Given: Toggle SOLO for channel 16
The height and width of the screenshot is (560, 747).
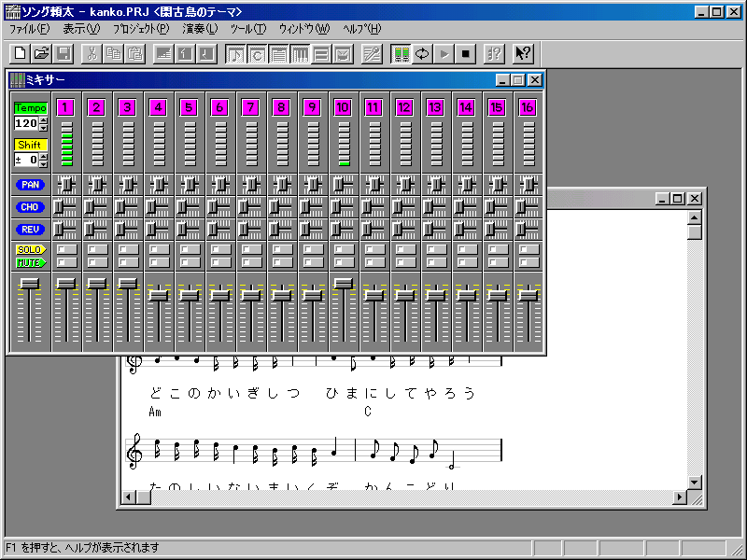Looking at the screenshot, I should click(x=529, y=249).
